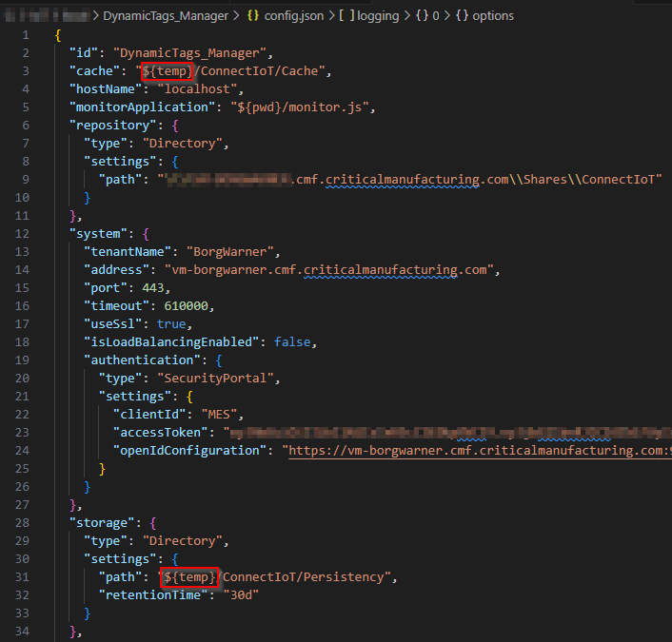Click line number 1 in the gutter
Image resolution: width=672 pixels, height=642 pixels.
click(26, 34)
